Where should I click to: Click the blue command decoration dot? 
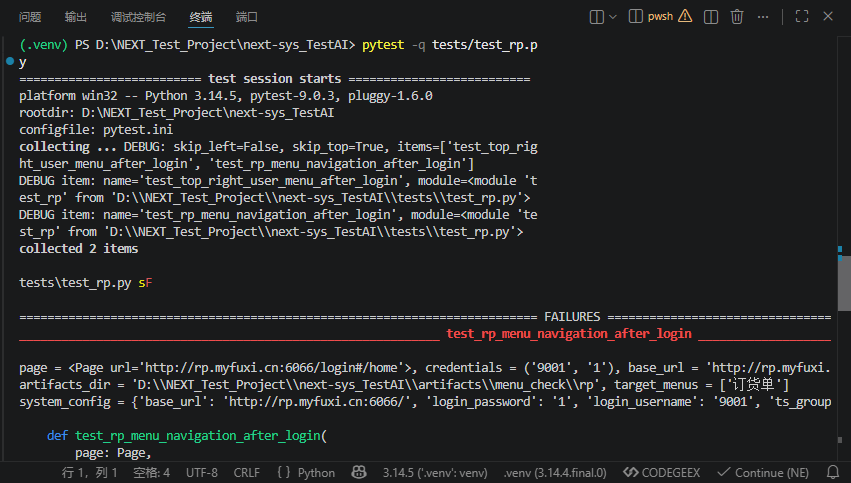(x=10, y=61)
